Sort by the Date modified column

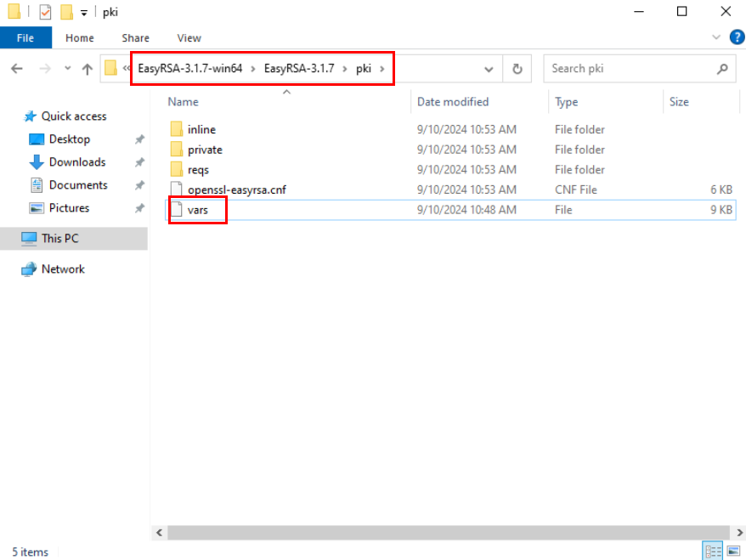pyautogui.click(x=453, y=102)
